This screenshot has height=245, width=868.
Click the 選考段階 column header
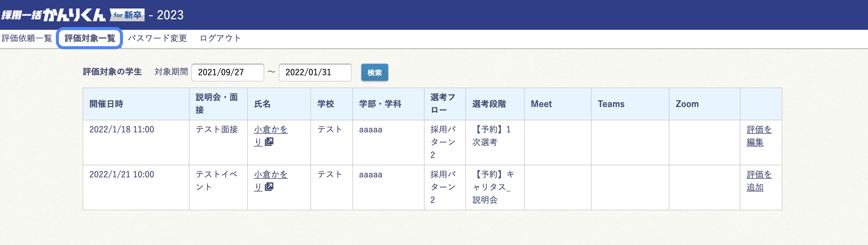(x=486, y=104)
